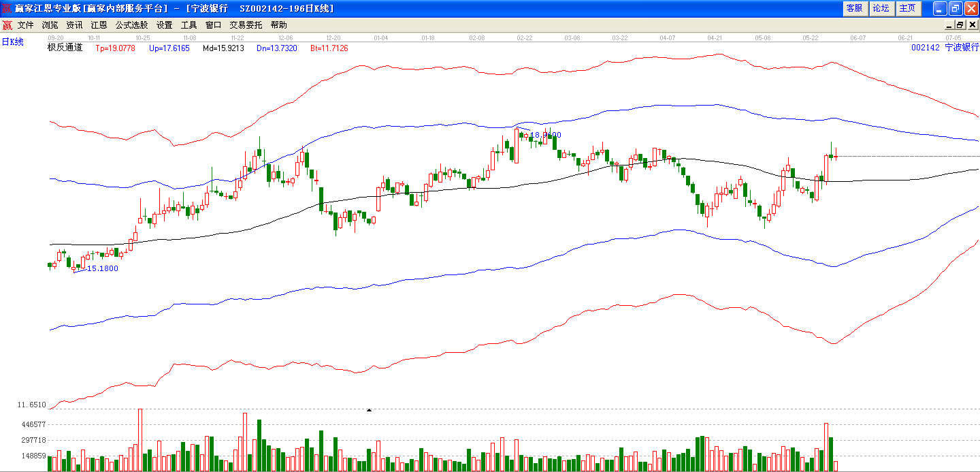Click the small black triangle marker above volume

point(369,410)
